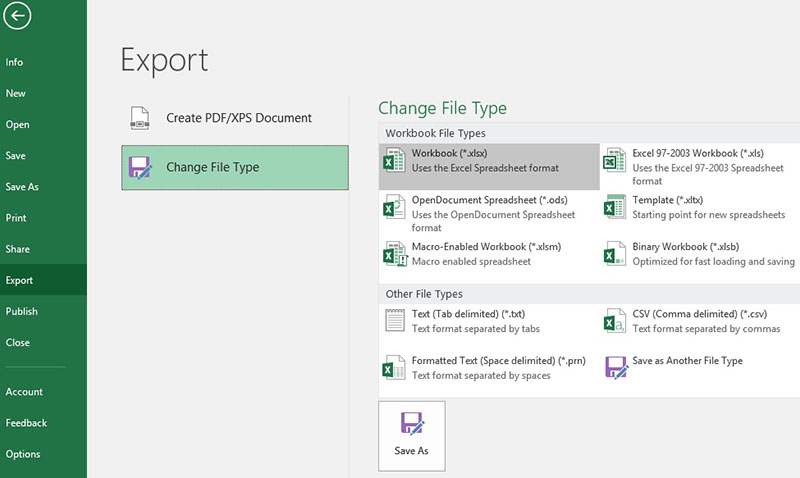Click the Formatted Text (Space delimited) icon
This screenshot has height=478, width=800.
(x=394, y=367)
